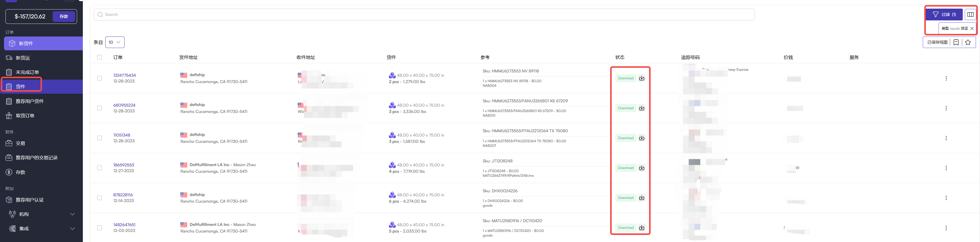Click 机构 people icon in sidebar

click(x=12, y=214)
